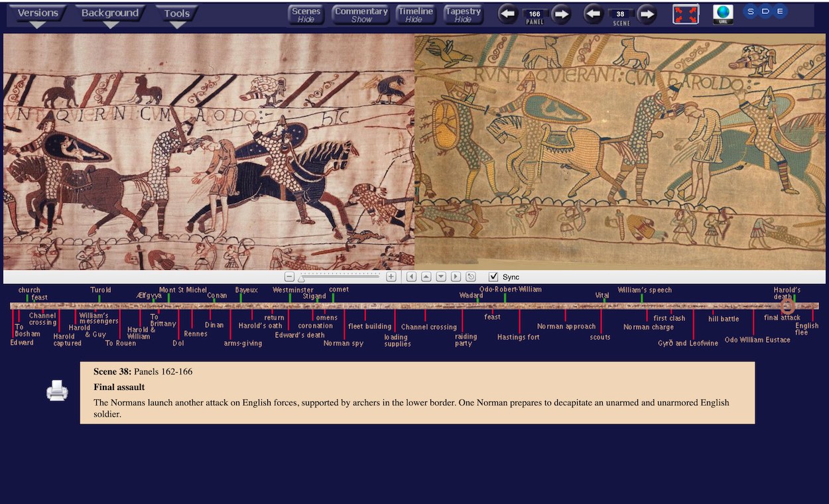
Task: Open the Versions dropdown menu
Action: click(x=38, y=15)
